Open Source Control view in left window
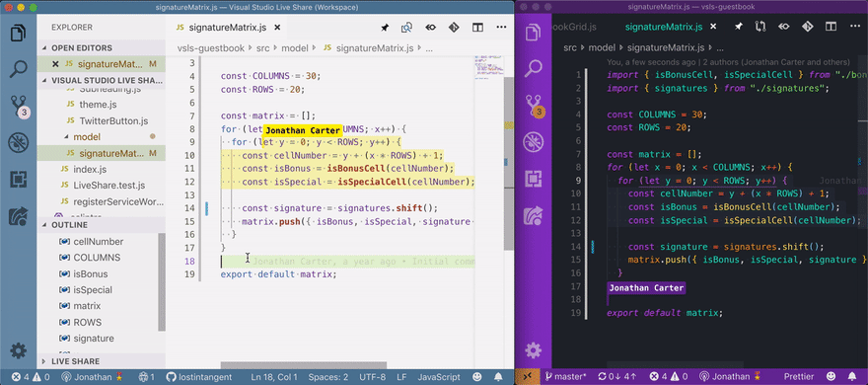Image resolution: width=868 pixels, height=385 pixels. 19,106
